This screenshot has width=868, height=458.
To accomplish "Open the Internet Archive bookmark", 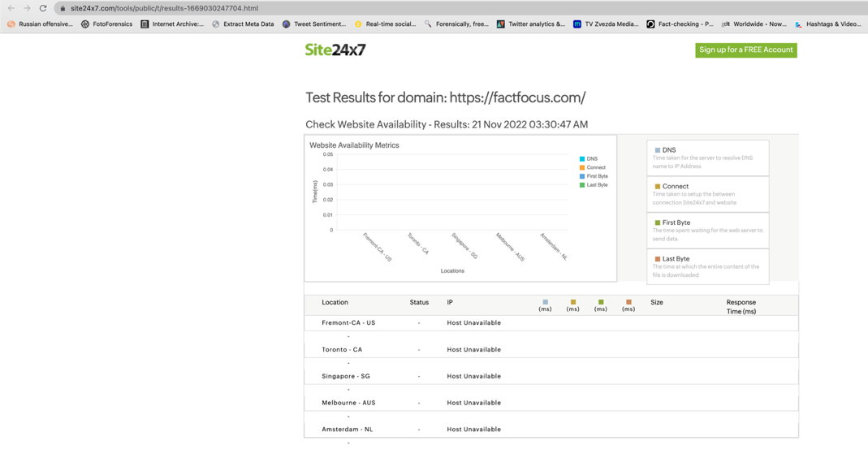I will point(172,24).
